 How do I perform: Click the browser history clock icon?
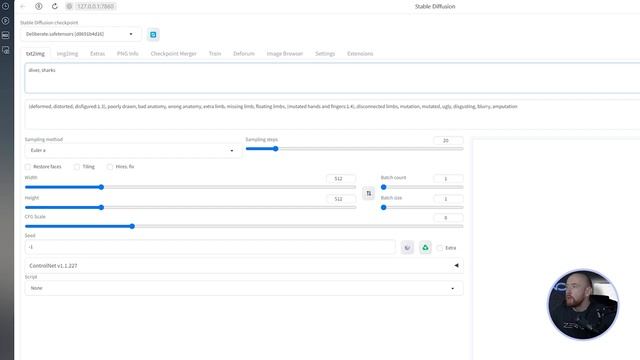coord(39,6)
